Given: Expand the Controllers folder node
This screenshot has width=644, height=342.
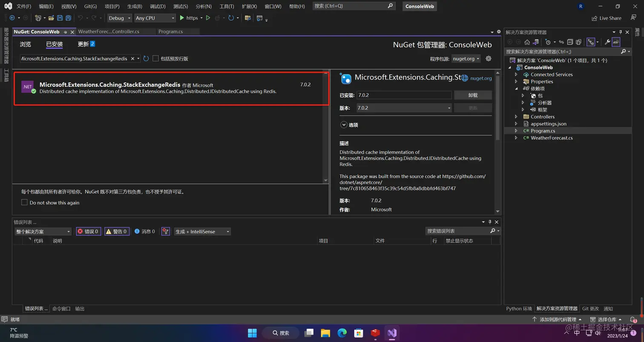Looking at the screenshot, I should point(516,117).
